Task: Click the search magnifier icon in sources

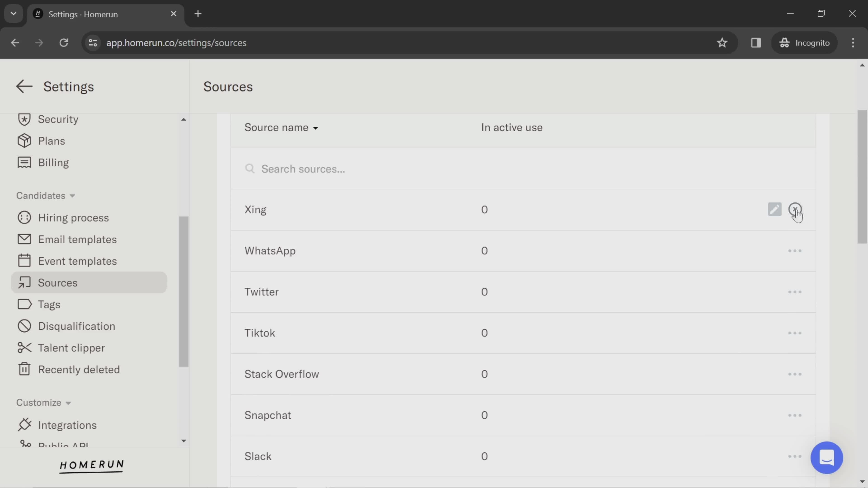Action: (x=250, y=168)
